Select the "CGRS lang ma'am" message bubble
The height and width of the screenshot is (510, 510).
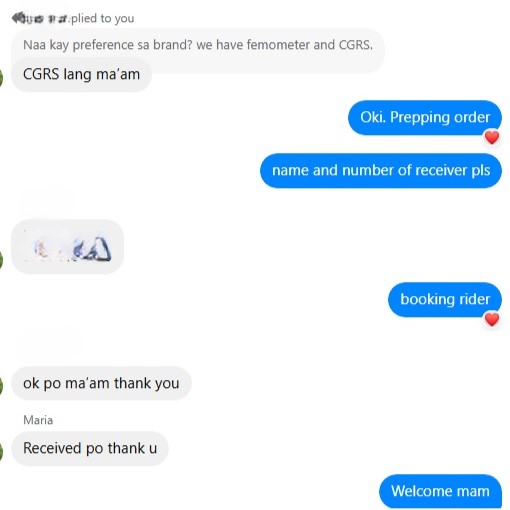pyautogui.click(x=81, y=74)
